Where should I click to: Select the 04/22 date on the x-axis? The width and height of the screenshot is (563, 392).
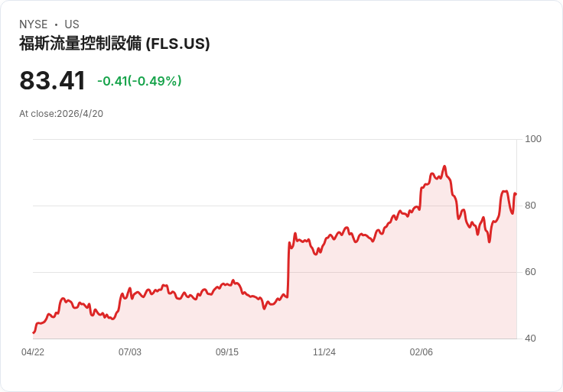[x=33, y=352]
